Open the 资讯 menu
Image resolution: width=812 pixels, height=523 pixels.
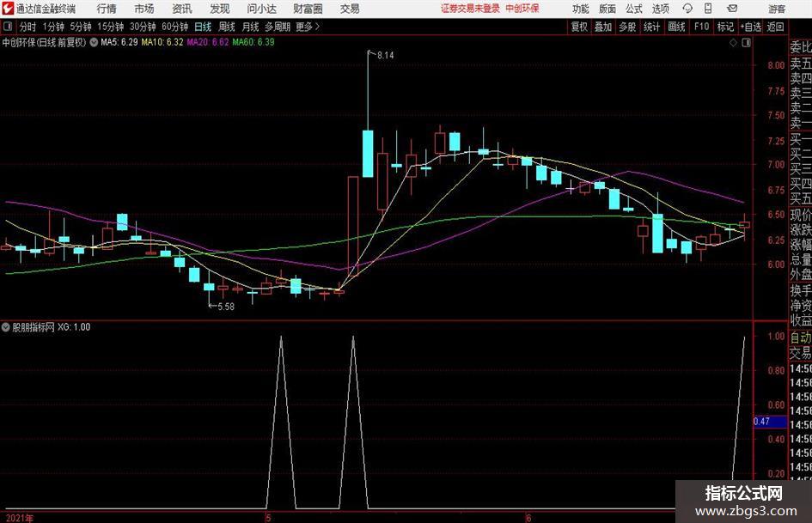tap(182, 9)
